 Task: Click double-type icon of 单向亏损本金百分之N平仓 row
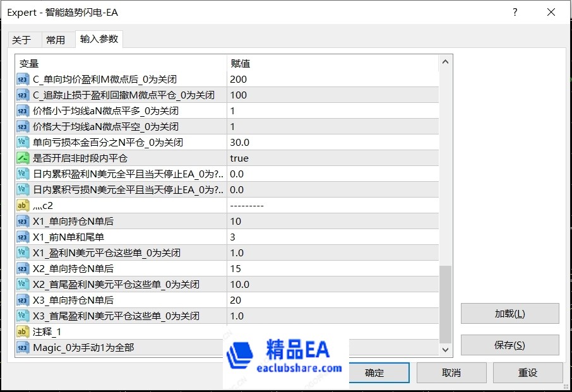(23, 142)
